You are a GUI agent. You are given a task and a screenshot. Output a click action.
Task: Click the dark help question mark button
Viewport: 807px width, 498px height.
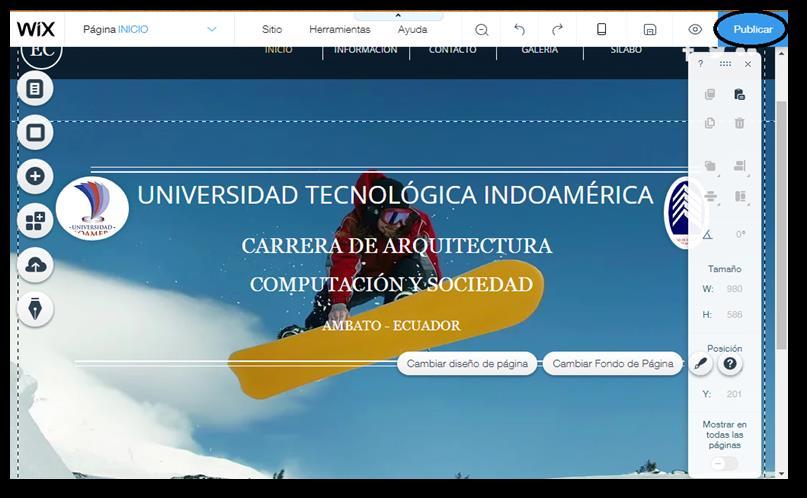(730, 364)
